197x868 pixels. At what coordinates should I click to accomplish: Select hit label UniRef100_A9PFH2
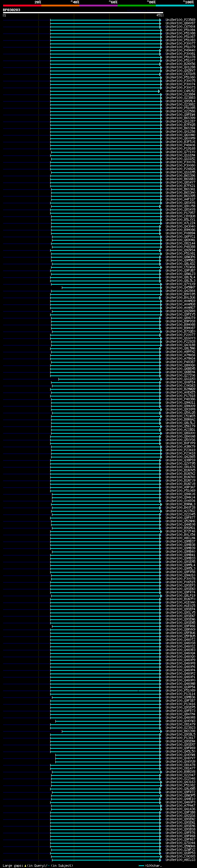pyautogui.click(x=180, y=352)
